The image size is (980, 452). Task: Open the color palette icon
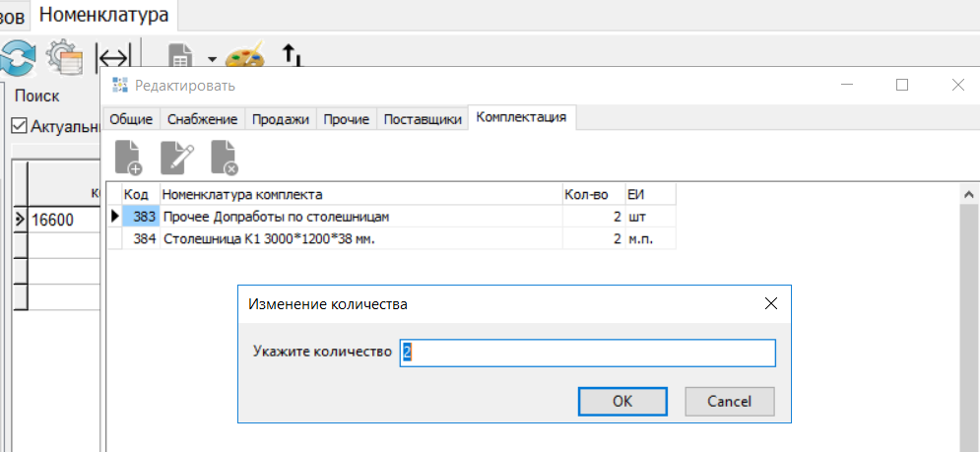click(x=242, y=56)
